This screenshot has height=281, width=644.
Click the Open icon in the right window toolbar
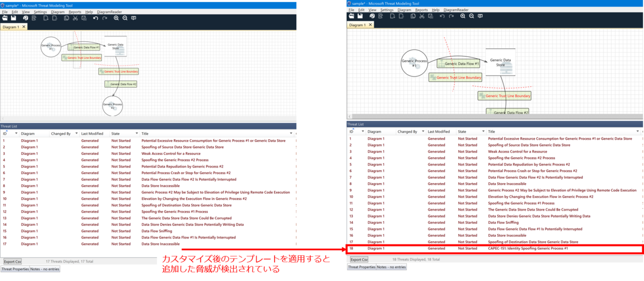click(352, 16)
